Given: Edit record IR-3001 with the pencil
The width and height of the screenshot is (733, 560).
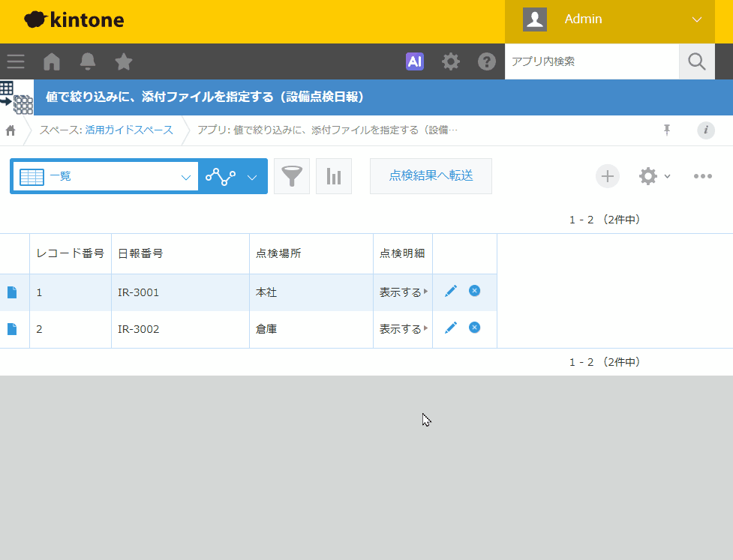Looking at the screenshot, I should (451, 291).
